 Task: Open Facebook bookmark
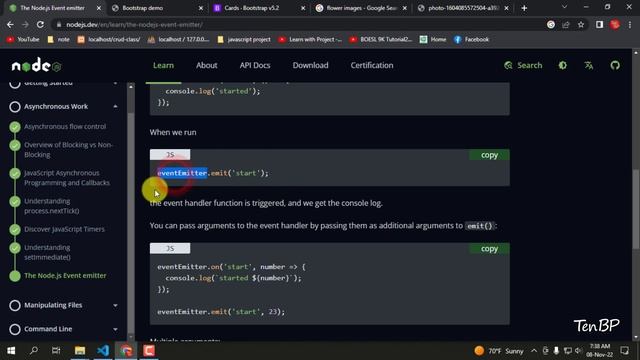(471, 39)
